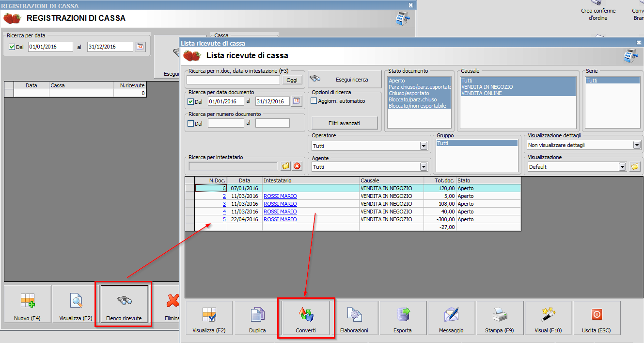The image size is (644, 343).
Task: Open the Elaborazioni tool
Action: pyautogui.click(x=354, y=319)
